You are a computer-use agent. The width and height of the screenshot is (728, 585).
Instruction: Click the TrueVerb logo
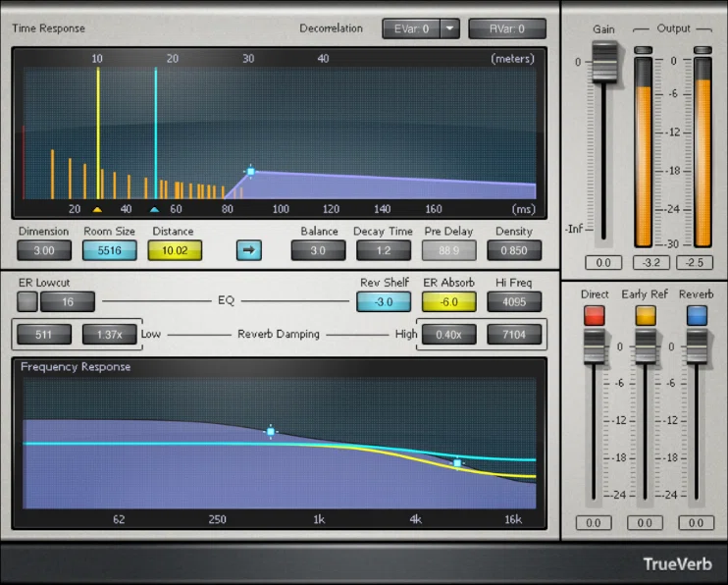point(677,564)
